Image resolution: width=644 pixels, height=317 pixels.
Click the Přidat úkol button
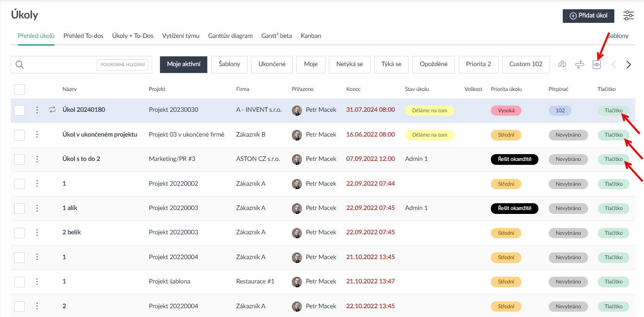588,16
